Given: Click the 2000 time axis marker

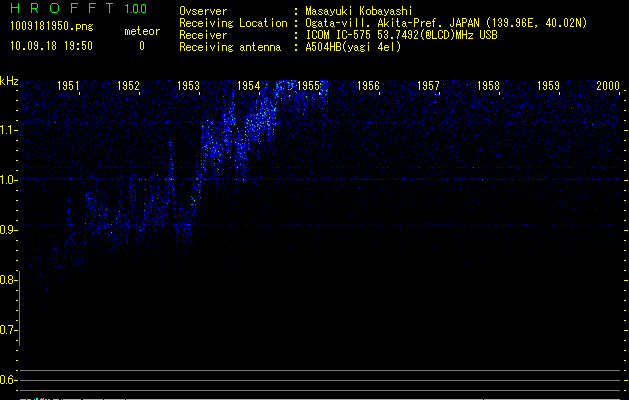Looking at the screenshot, I should tap(608, 86).
